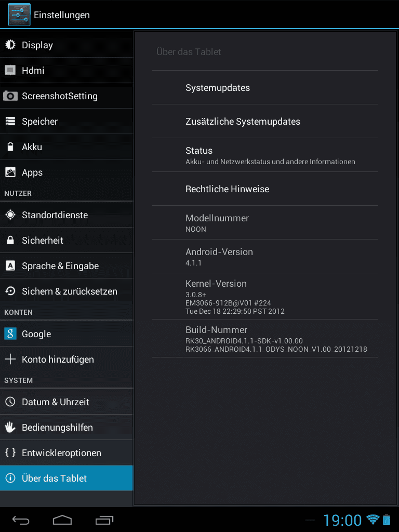Image resolution: width=399 pixels, height=532 pixels.
Task: Tap the Bedienungshilfen hand icon
Action: (10, 427)
